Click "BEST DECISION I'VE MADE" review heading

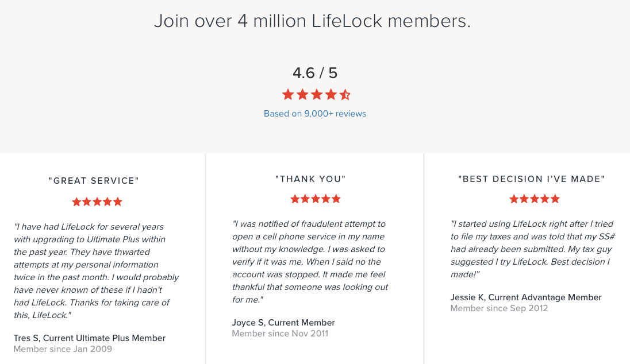[532, 179]
